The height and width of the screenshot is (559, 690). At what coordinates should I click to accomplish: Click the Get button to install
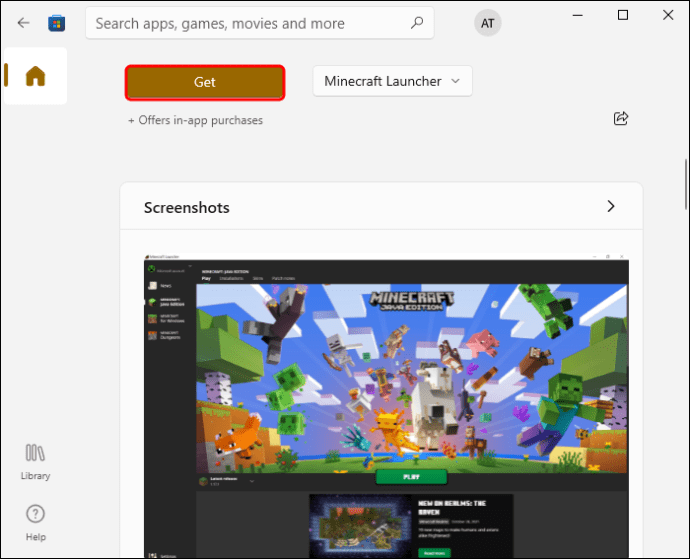click(x=205, y=82)
